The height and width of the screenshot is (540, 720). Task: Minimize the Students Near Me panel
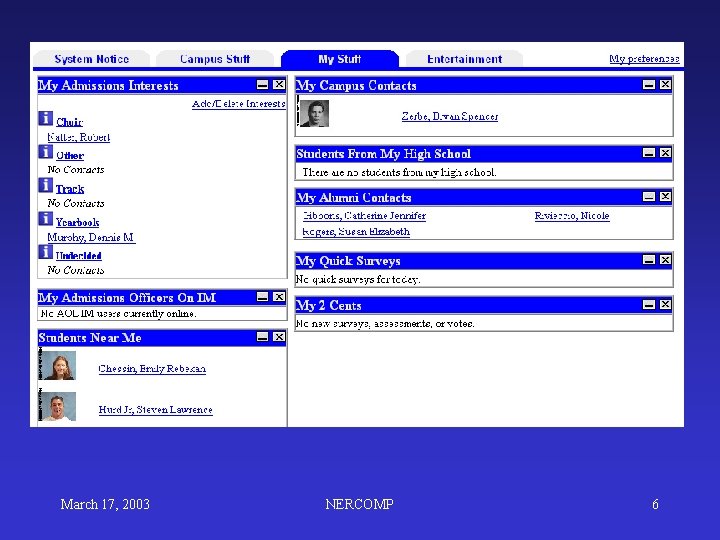click(x=262, y=337)
